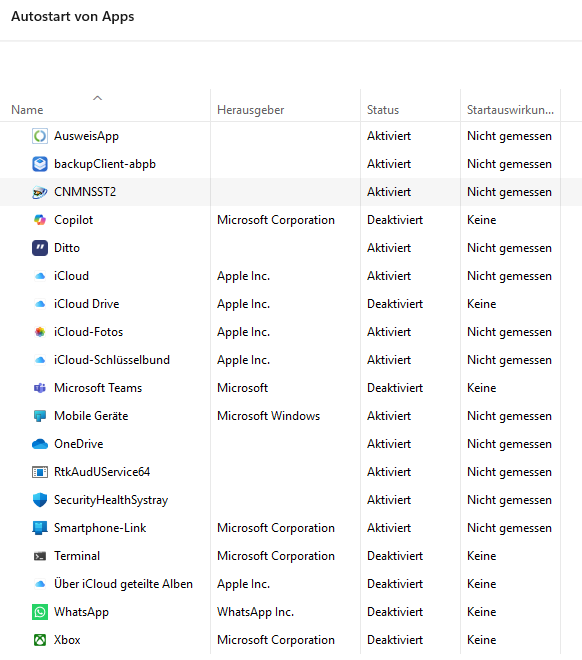The width and height of the screenshot is (582, 660).
Task: Select the backupClient-abpb entry name
Action: tap(105, 164)
